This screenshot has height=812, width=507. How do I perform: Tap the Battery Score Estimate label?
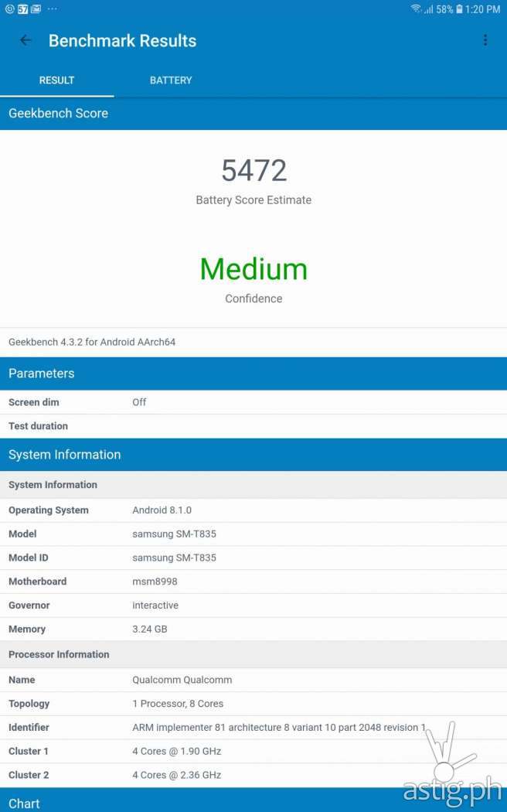[x=253, y=200]
